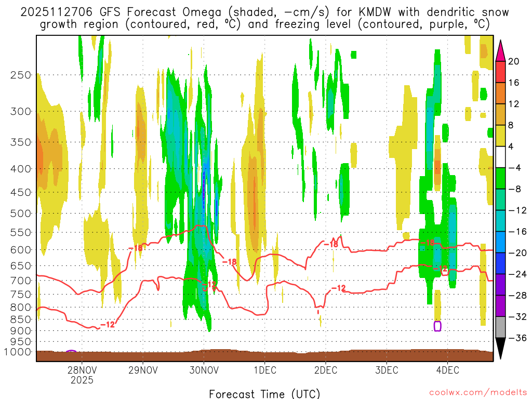Image resolution: width=532 pixels, height=399 pixels.
Task: Click the 450 pressure level label
Action: tap(21, 192)
